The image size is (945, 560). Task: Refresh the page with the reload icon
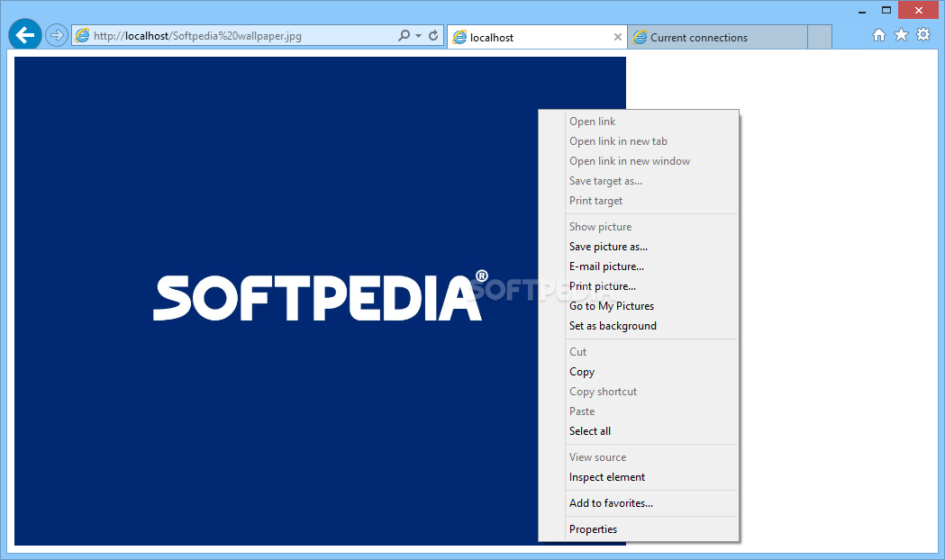click(433, 35)
